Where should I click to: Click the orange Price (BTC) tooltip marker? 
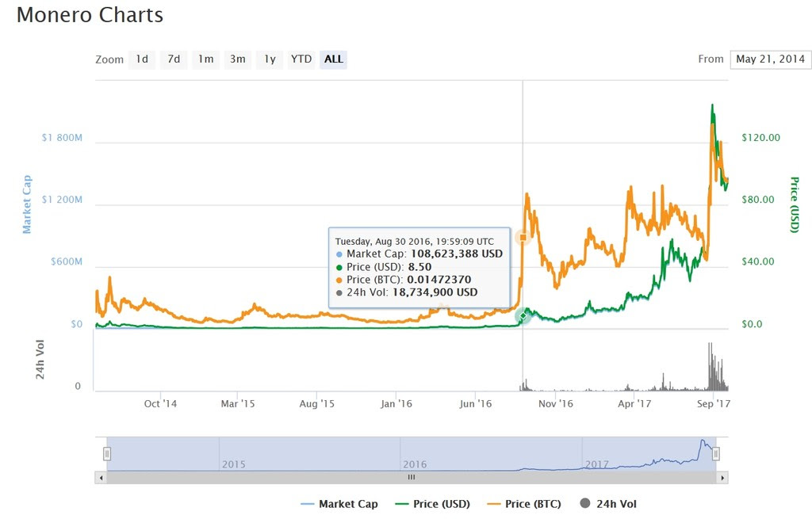pos(523,237)
